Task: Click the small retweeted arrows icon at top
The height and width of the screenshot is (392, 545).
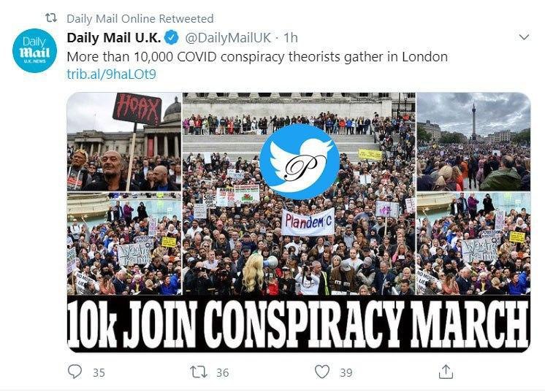Action: tap(51, 18)
